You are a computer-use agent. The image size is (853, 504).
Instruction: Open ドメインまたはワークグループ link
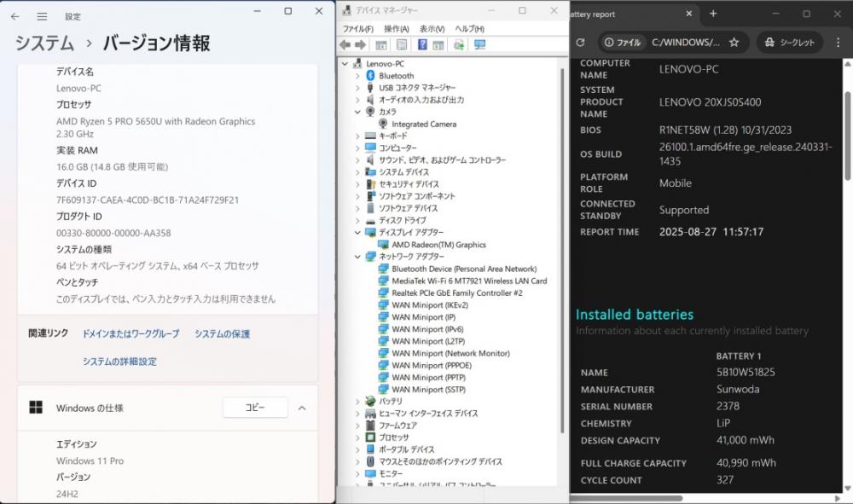point(131,333)
